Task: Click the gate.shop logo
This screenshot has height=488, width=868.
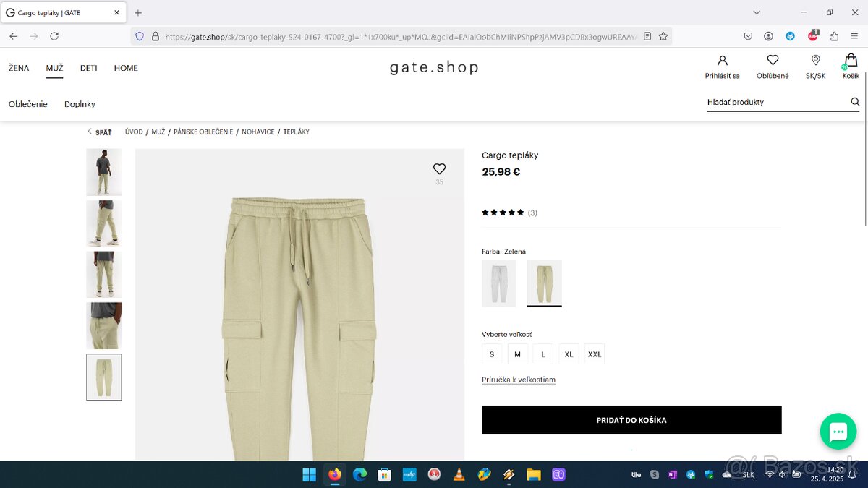Action: coord(434,67)
